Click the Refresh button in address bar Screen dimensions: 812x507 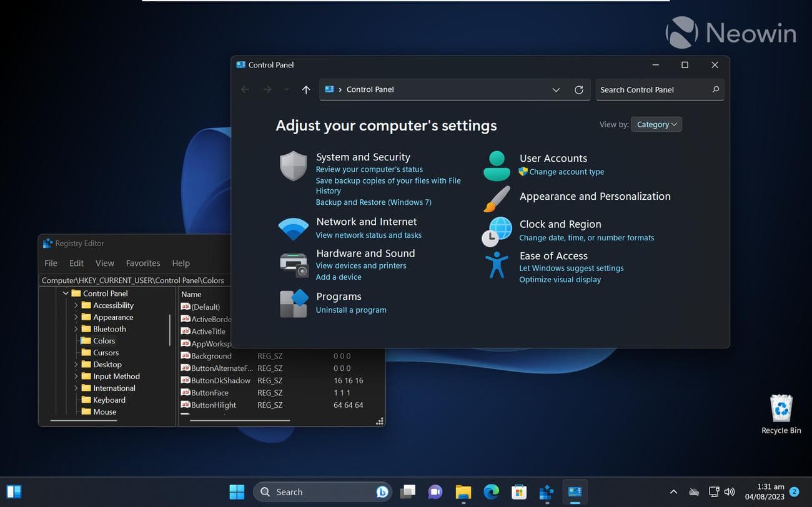tap(579, 90)
